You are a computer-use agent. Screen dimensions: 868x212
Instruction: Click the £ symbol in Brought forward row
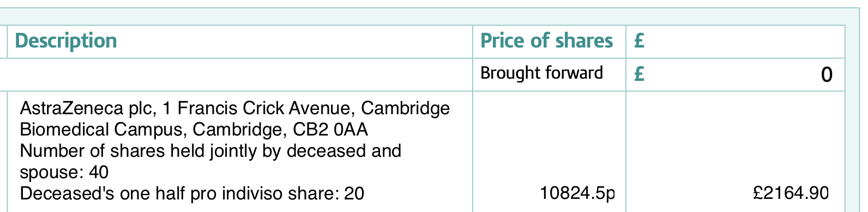639,74
